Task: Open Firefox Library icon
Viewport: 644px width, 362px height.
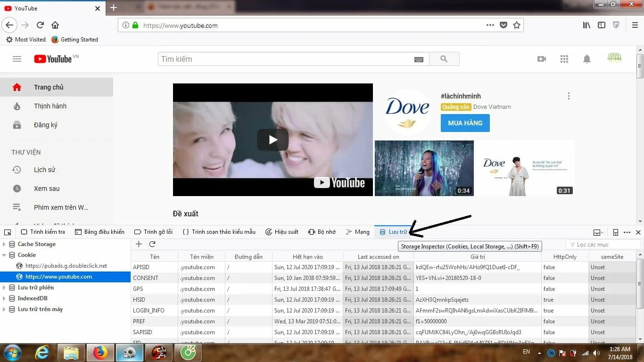Action: pyautogui.click(x=586, y=25)
